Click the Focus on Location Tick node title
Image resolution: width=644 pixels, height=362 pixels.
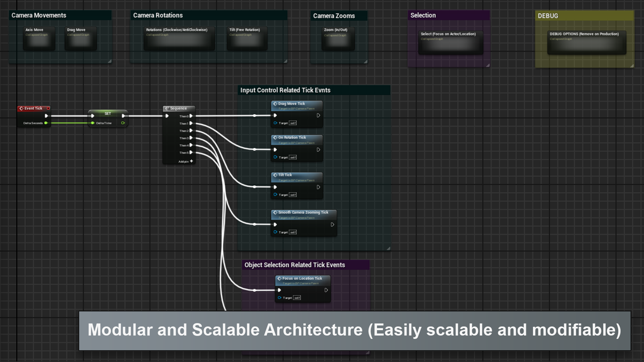302,279
